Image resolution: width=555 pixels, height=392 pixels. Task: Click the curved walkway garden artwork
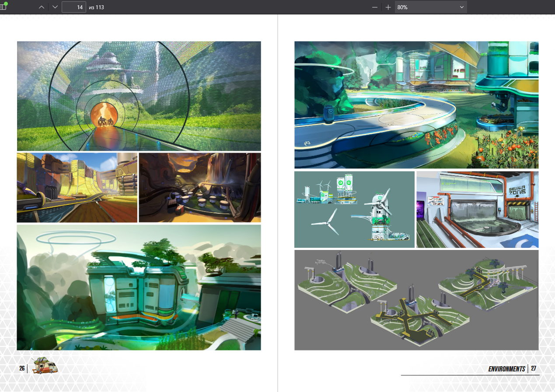(x=416, y=105)
